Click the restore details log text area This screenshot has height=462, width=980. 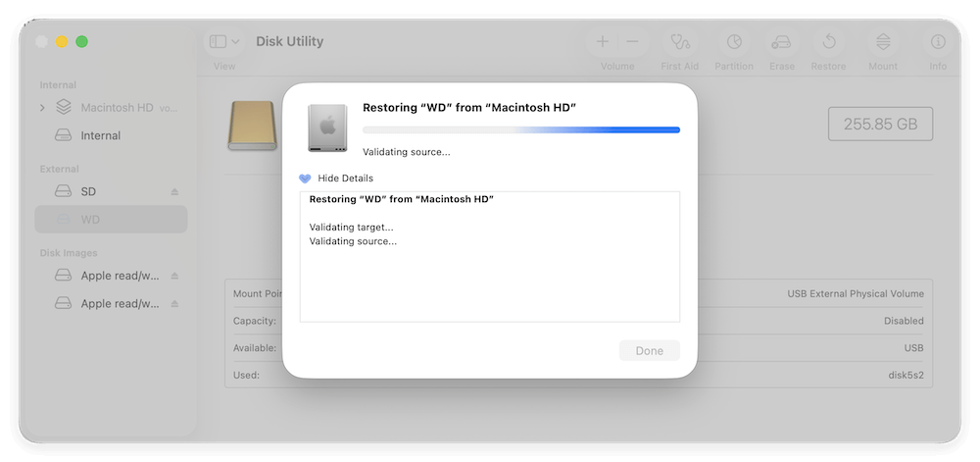(x=489, y=275)
